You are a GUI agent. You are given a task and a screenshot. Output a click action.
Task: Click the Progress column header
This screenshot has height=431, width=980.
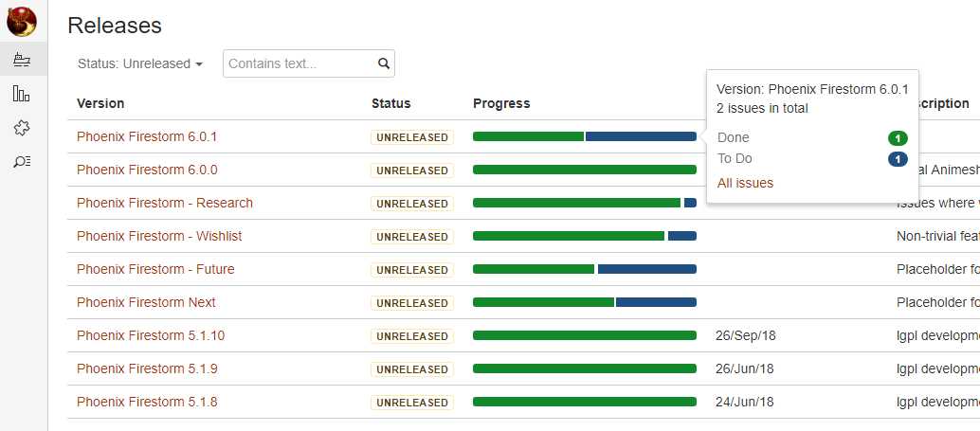click(501, 103)
